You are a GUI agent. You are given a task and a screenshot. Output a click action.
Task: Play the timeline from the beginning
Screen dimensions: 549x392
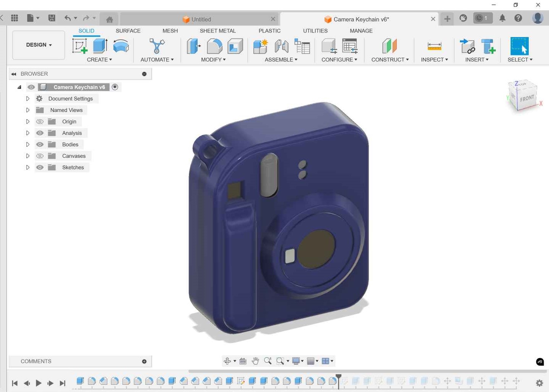pos(39,383)
